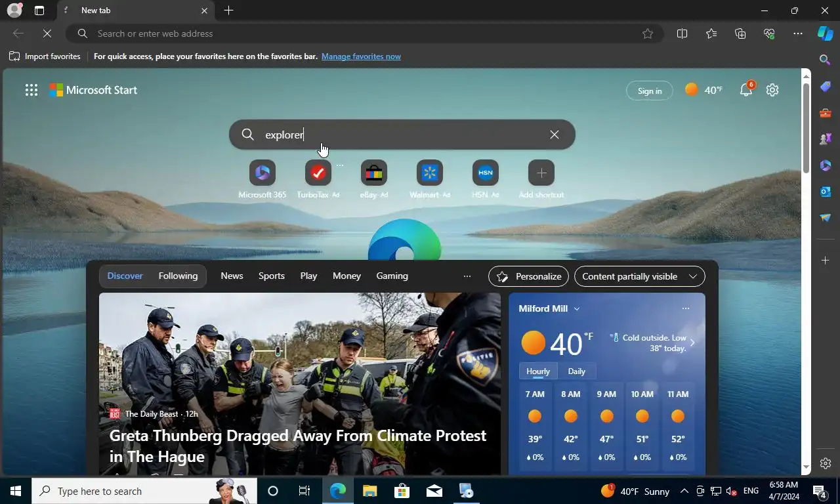Click the Microsoft Start logo
The image size is (840, 504).
94,91
